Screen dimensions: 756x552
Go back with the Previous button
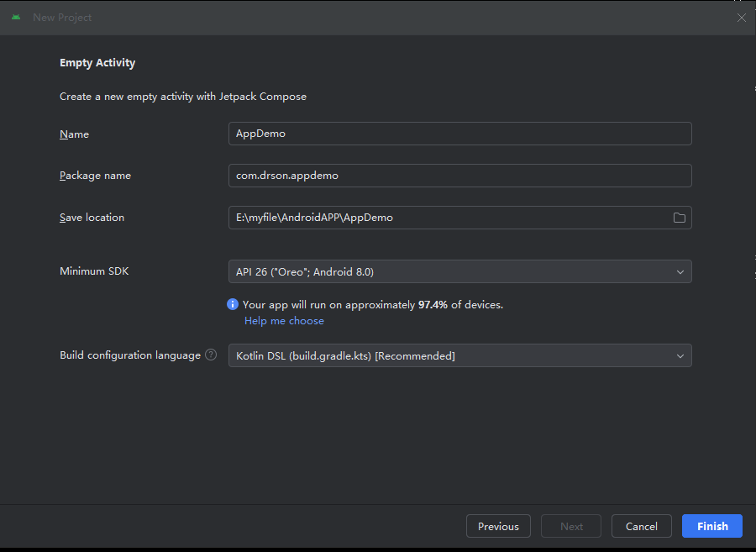[498, 526]
